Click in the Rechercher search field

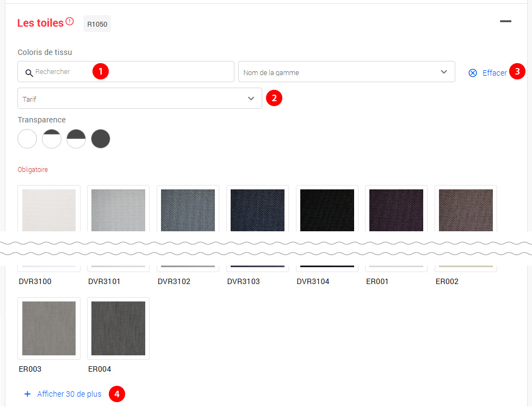[x=131, y=72]
